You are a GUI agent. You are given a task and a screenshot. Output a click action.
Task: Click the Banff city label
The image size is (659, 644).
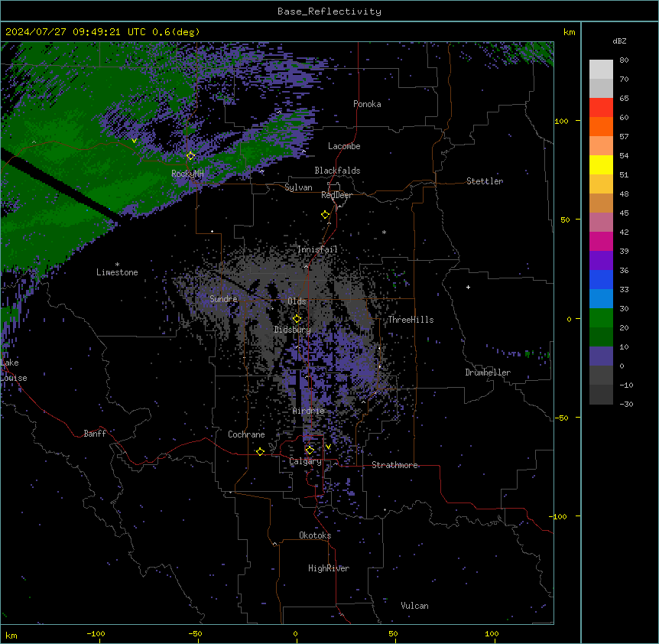95,434
